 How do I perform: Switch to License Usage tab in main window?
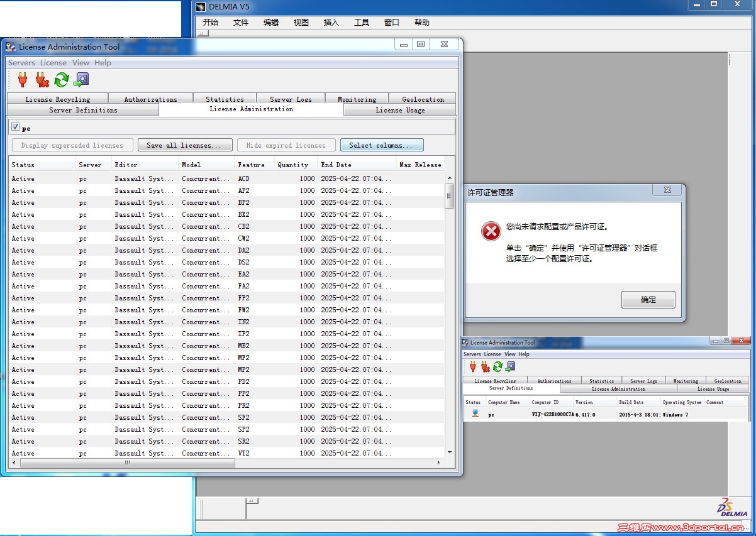[400, 110]
